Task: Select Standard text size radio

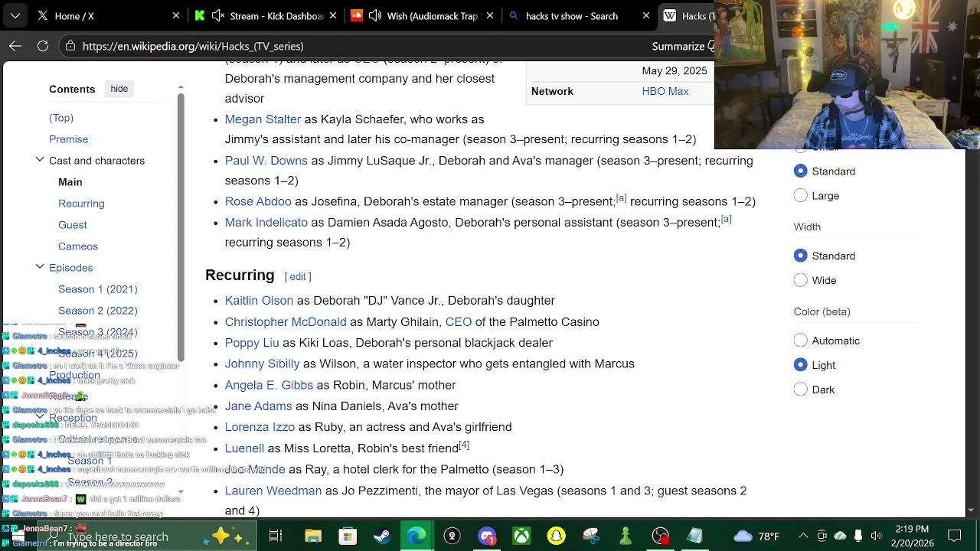Action: (801, 171)
